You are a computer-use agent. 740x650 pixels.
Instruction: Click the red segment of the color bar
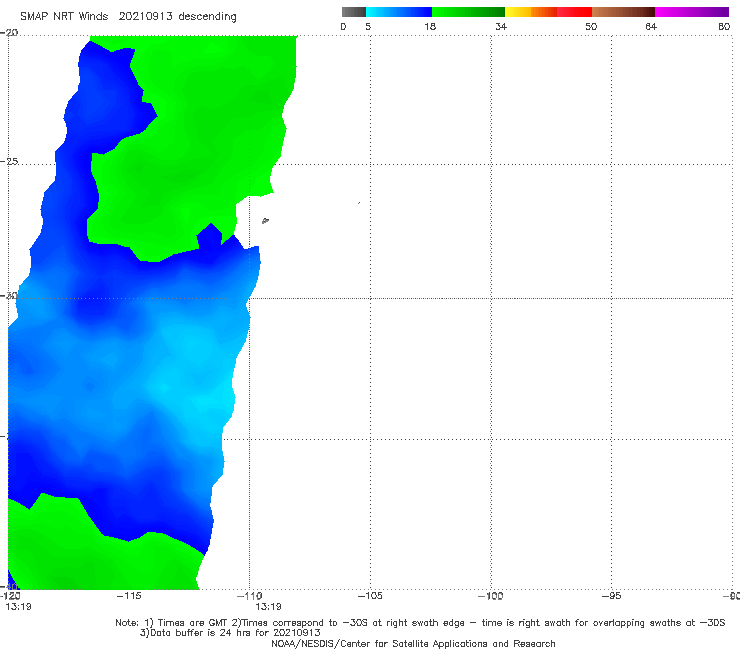click(x=574, y=12)
